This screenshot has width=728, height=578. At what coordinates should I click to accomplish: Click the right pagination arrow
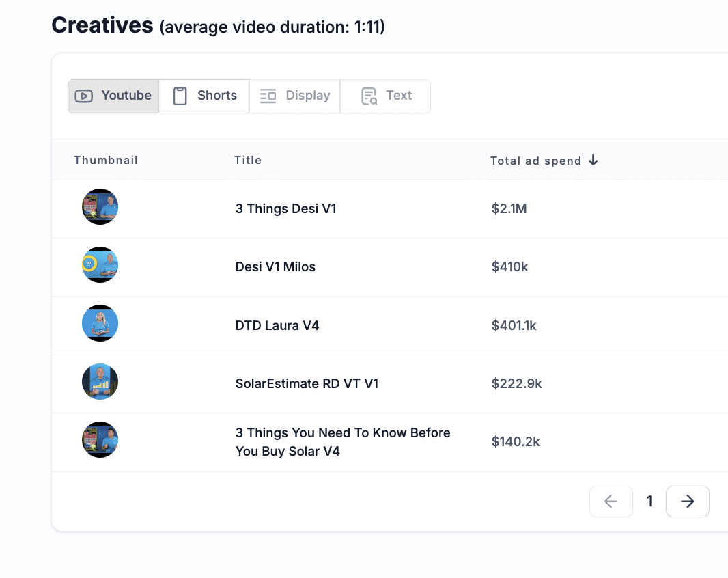coord(688,501)
